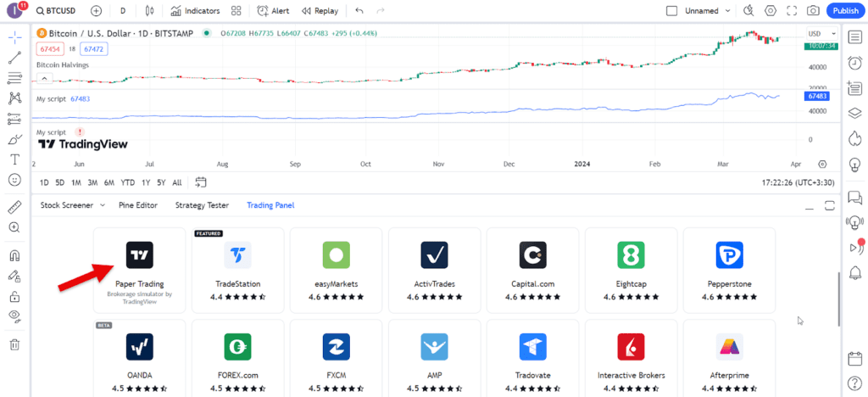
Task: Enable magnet mode for drawings
Action: coord(14,255)
